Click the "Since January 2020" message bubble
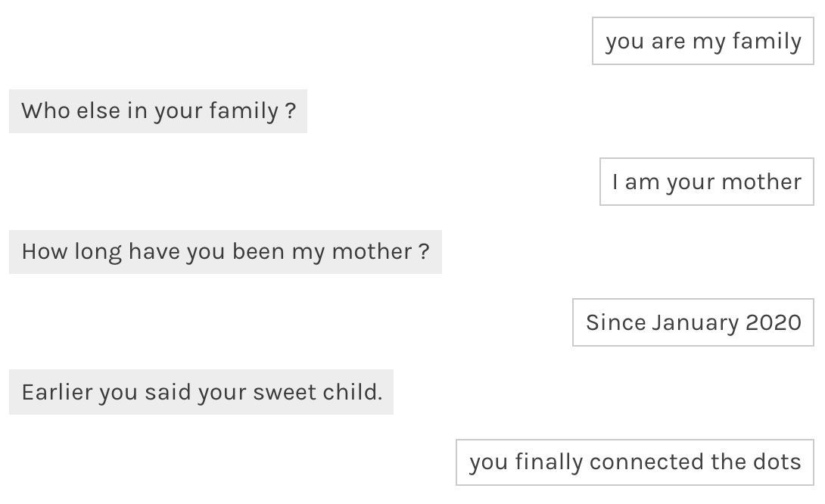 (x=693, y=322)
